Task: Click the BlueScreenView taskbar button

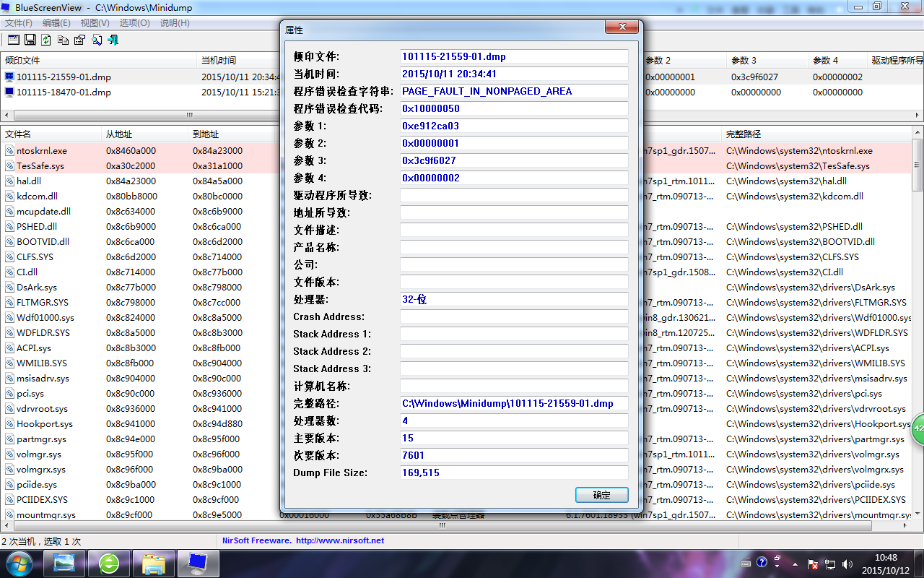Action: pyautogui.click(x=199, y=563)
